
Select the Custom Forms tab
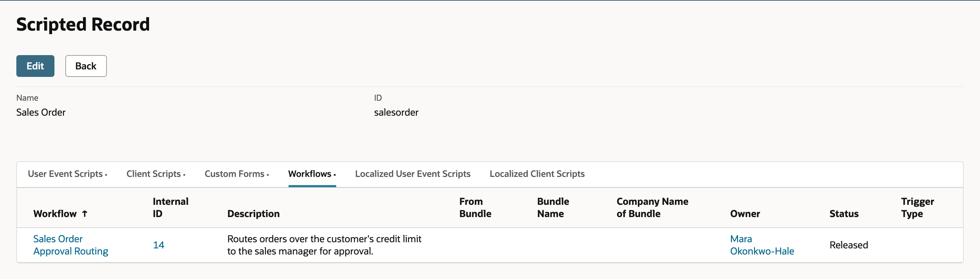point(236,174)
